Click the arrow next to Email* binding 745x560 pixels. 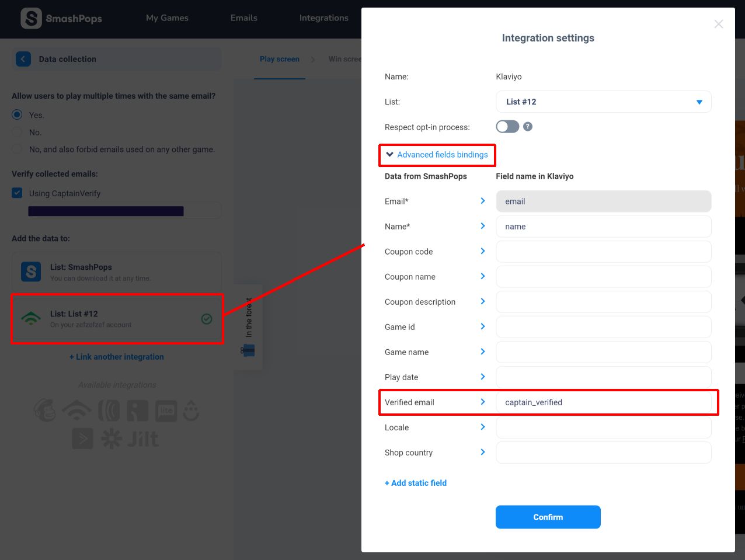pos(483,201)
